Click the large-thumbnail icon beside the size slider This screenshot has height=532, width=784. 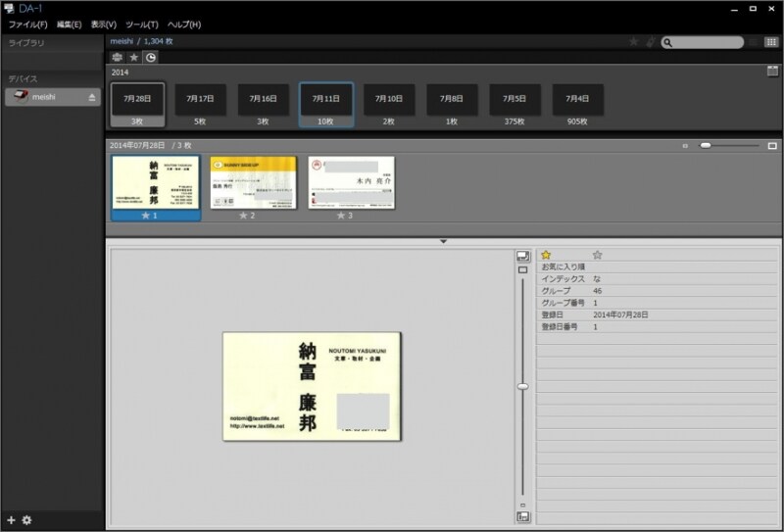click(772, 145)
